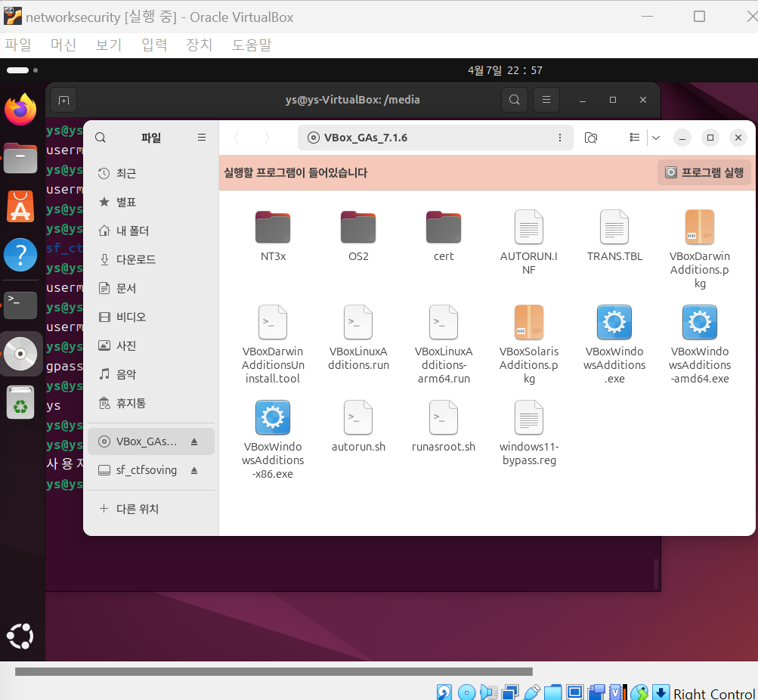Click the new tab icon in terminal
Viewport: 758px width, 700px height.
point(63,100)
